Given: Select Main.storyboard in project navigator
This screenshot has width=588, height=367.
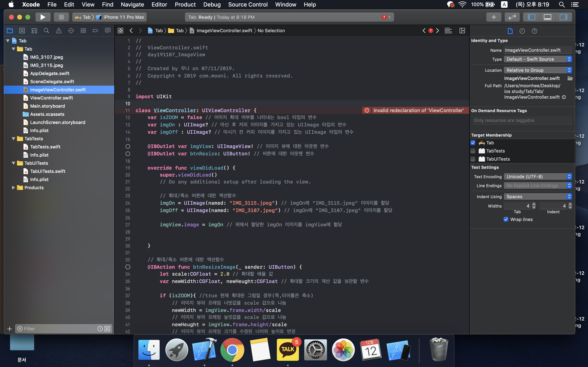Looking at the screenshot, I should [47, 106].
